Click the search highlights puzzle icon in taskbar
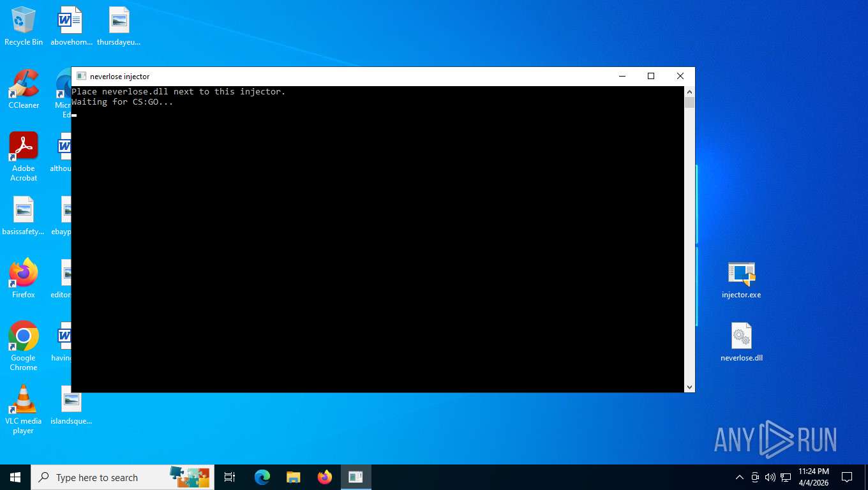 (x=190, y=477)
